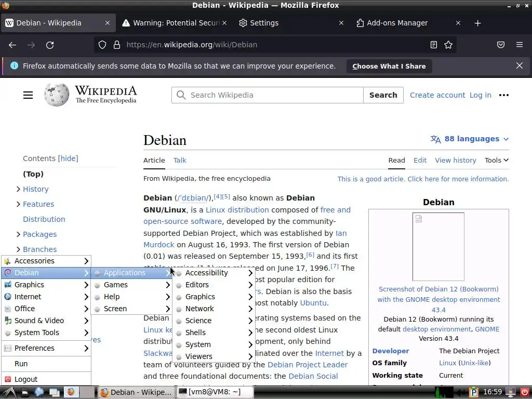Open Wikipedia main sidebar menu icon

click(x=28, y=95)
